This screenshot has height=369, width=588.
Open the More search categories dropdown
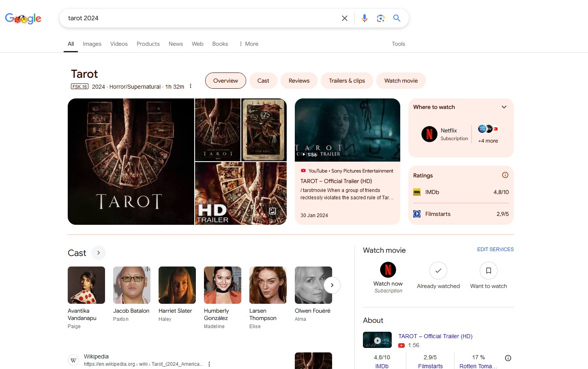tap(249, 44)
